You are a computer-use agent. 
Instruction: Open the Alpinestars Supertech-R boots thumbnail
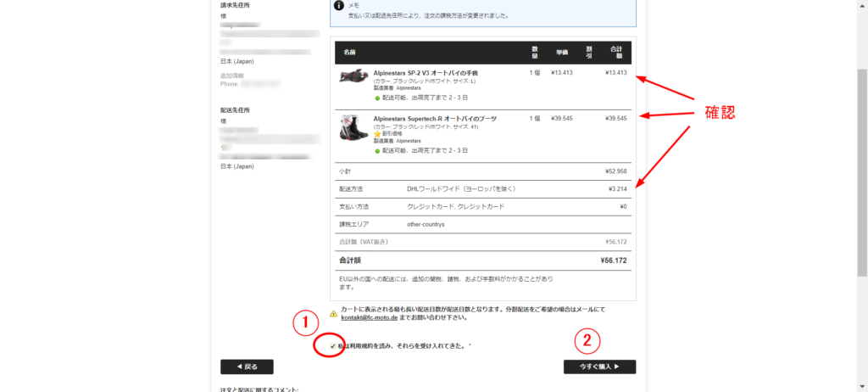click(353, 127)
